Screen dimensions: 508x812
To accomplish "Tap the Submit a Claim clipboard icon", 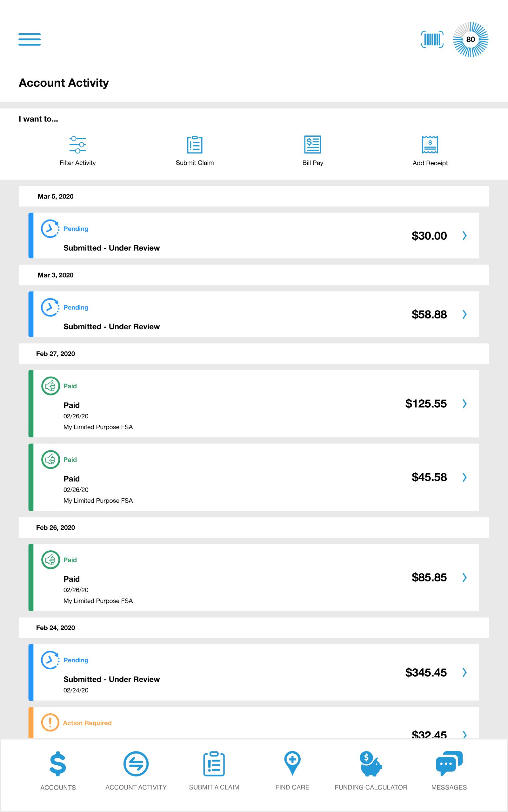I will [214, 764].
